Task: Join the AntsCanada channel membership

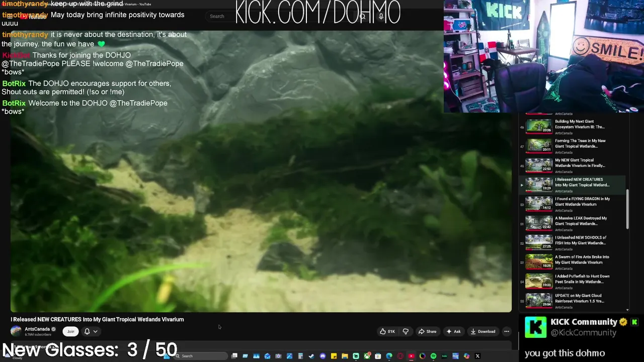Action: coord(70,331)
